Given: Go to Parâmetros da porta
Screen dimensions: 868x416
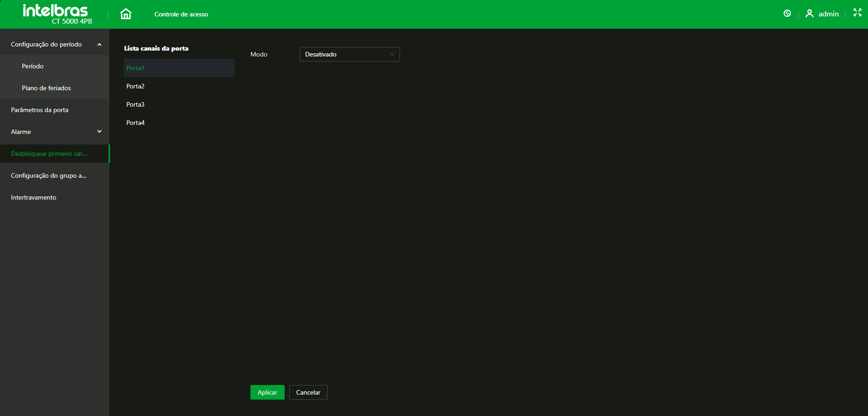Looking at the screenshot, I should coord(40,110).
